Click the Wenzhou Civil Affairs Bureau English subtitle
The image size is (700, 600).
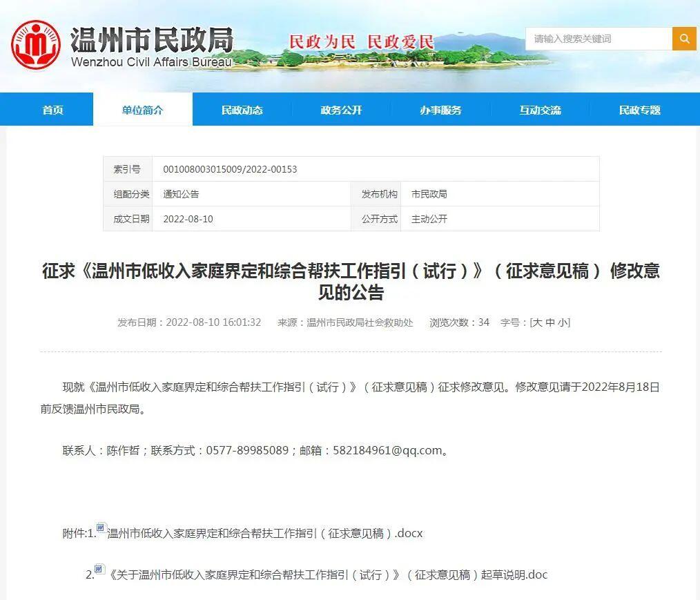point(151,61)
